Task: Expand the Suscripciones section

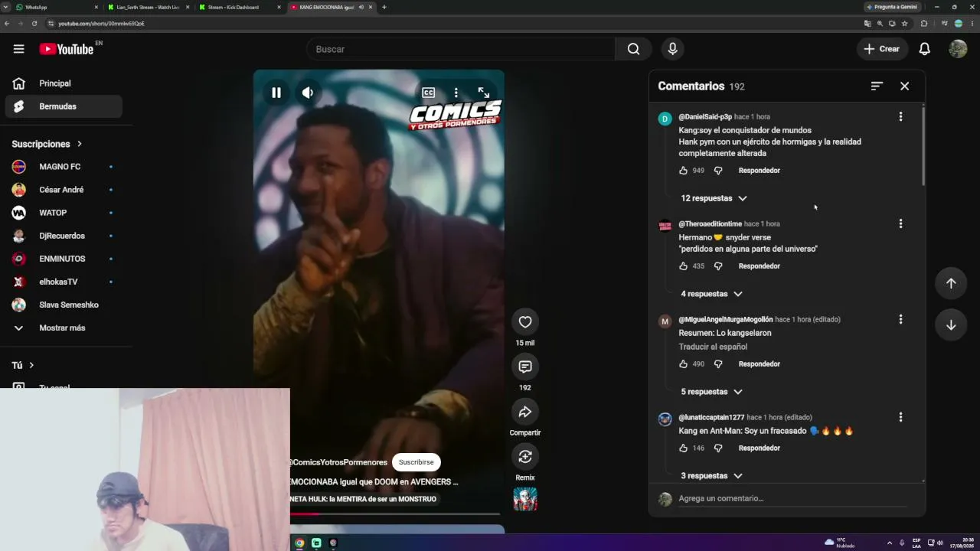Action: (x=47, y=144)
